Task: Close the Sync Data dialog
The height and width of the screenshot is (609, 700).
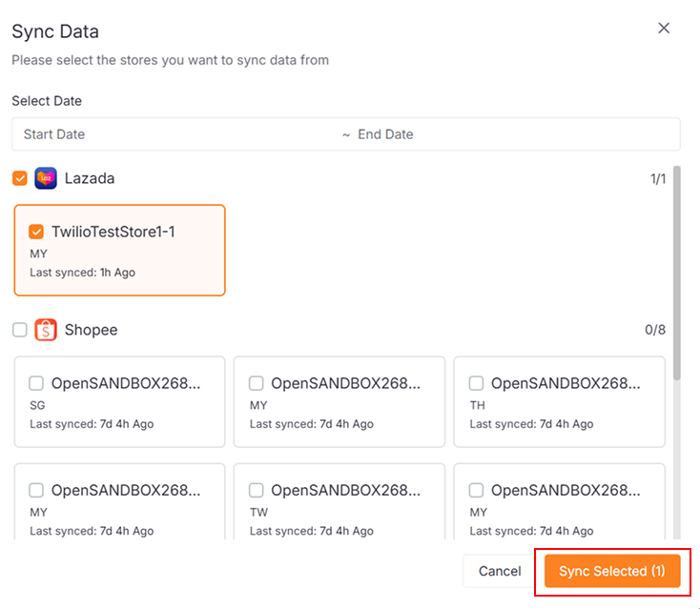Action: 664,29
